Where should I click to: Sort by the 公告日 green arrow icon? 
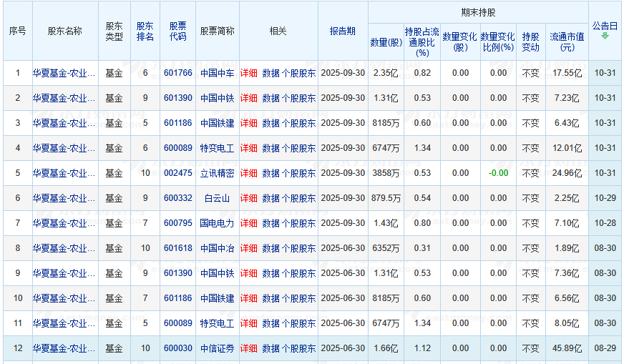tap(605, 36)
